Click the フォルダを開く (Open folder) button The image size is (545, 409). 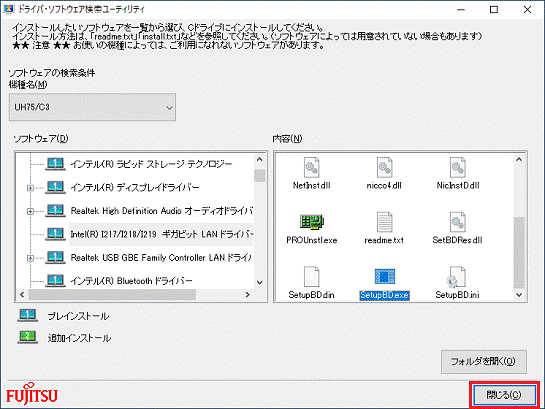[484, 362]
